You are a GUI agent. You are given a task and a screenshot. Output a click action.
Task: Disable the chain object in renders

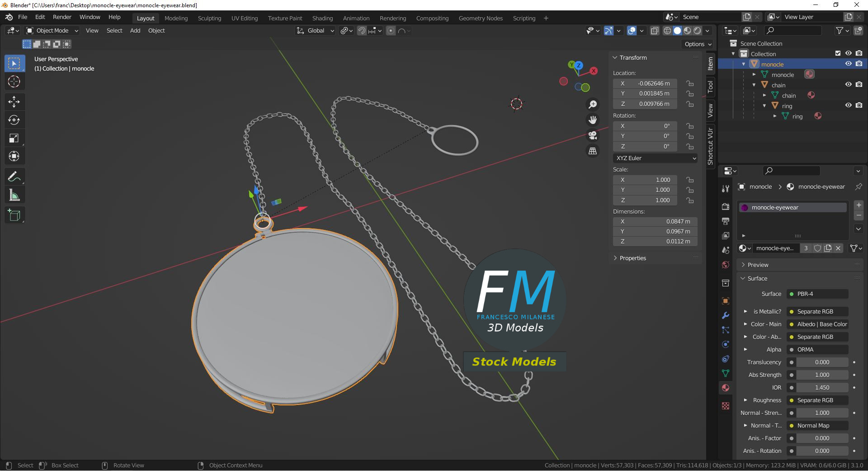(859, 85)
